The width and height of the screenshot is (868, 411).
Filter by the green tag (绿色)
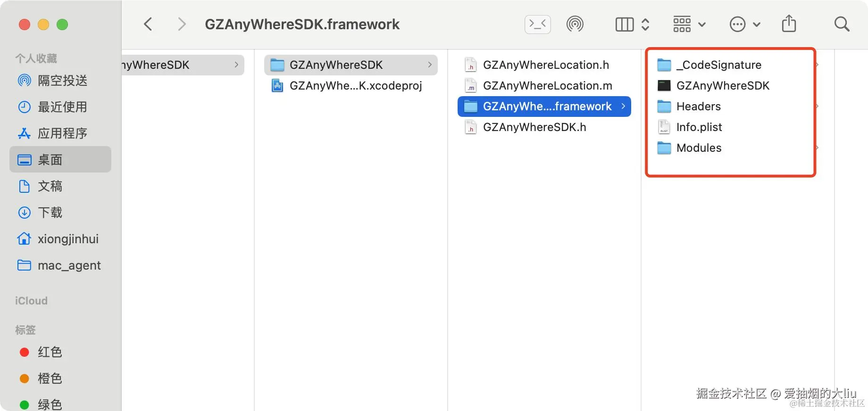coord(60,404)
